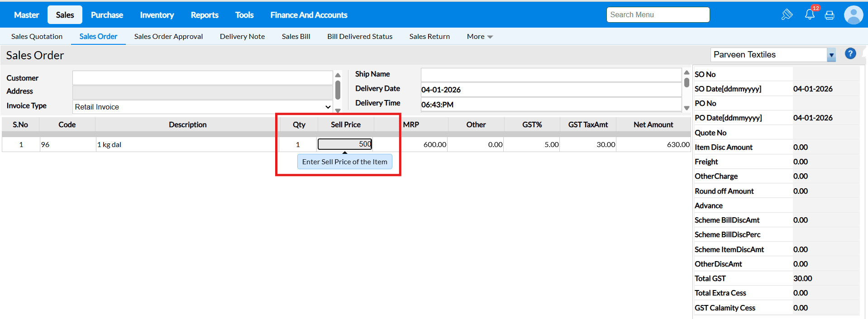
Task: Open the Invoice Type dropdown
Action: pos(203,107)
